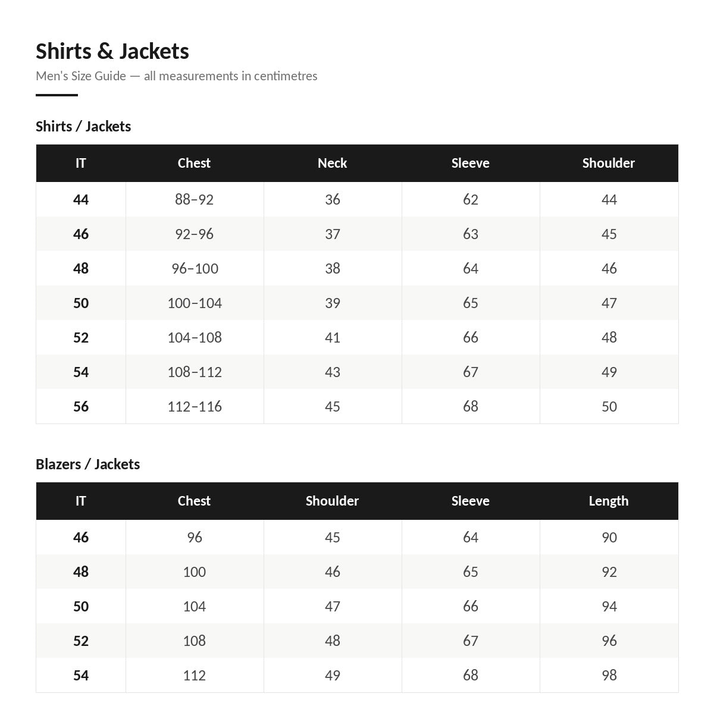
Task: Select blazer chest value 100
Action: click(x=195, y=572)
